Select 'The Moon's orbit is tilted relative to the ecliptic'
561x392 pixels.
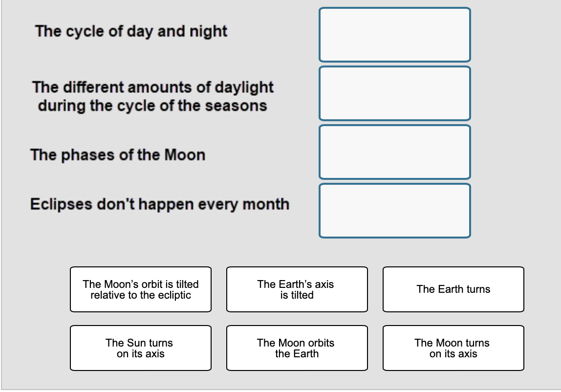pyautogui.click(x=140, y=289)
